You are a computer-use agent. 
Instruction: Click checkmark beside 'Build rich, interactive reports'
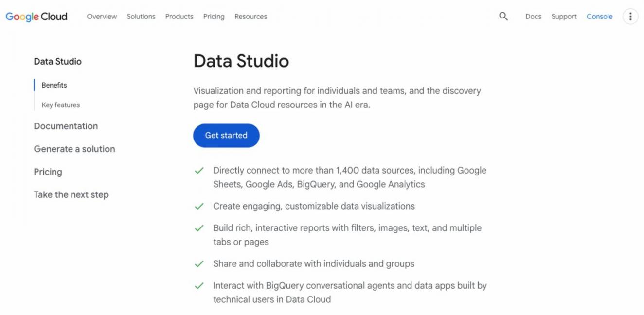point(199,228)
